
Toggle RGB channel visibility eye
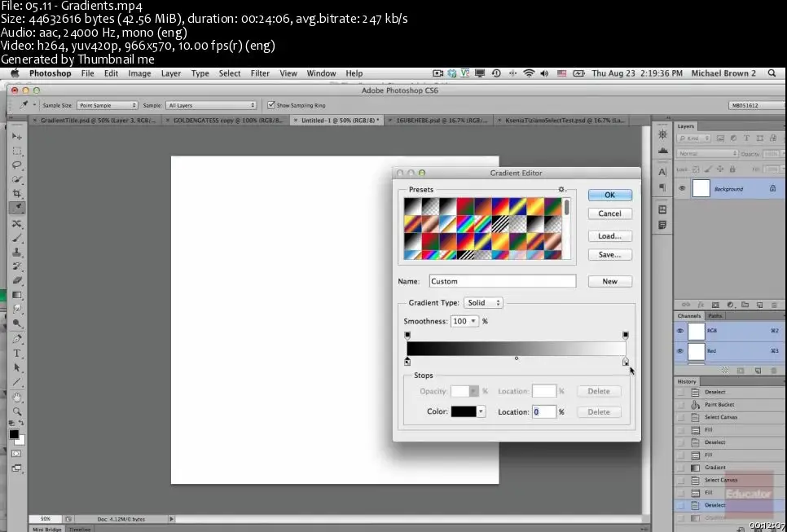pos(680,331)
